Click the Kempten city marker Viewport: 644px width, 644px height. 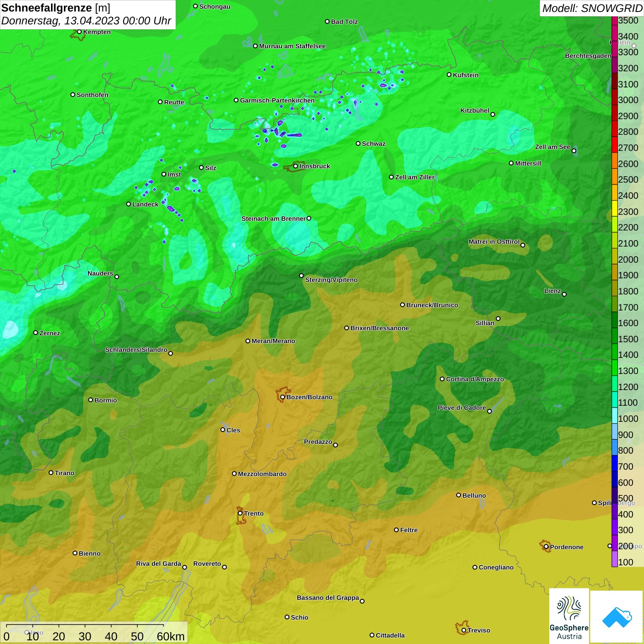pyautogui.click(x=79, y=32)
